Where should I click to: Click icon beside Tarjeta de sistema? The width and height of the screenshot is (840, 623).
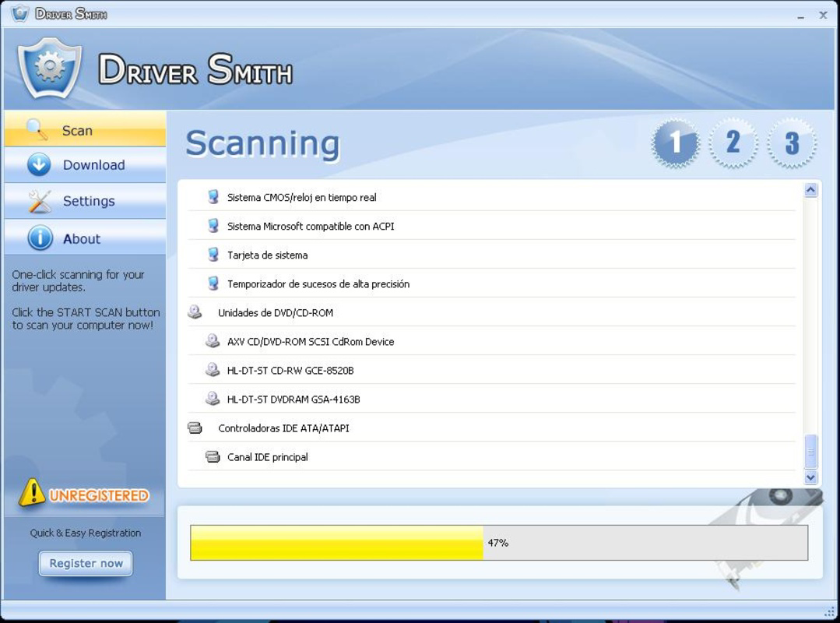[x=213, y=255]
